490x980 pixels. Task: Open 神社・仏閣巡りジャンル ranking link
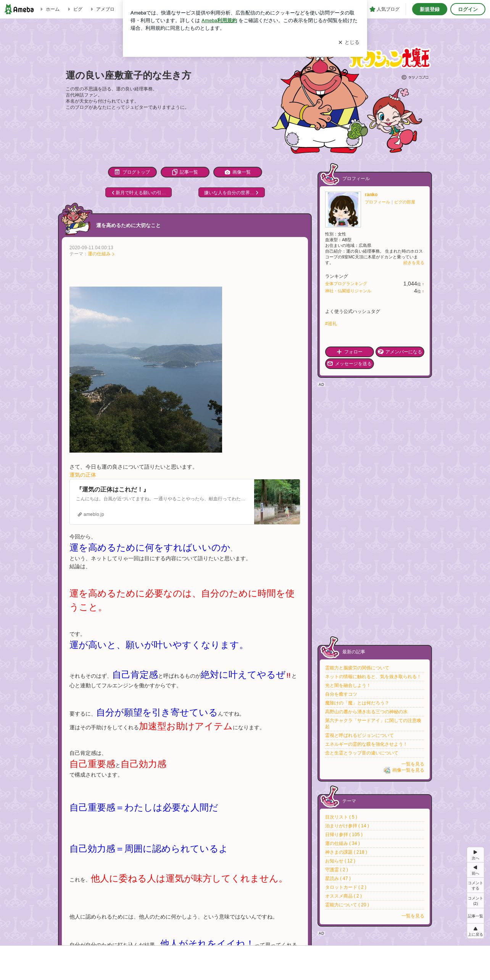348,291
